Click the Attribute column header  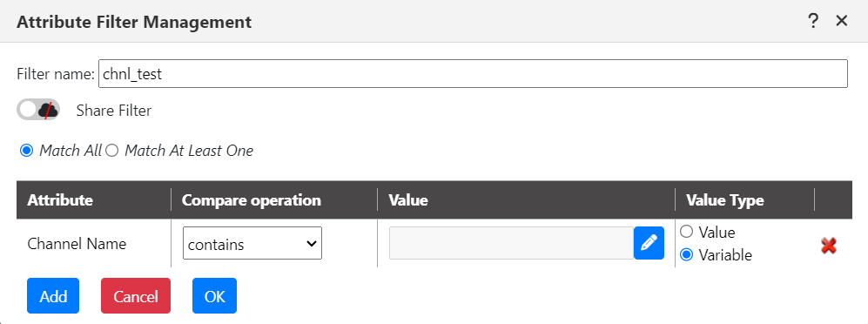point(60,200)
